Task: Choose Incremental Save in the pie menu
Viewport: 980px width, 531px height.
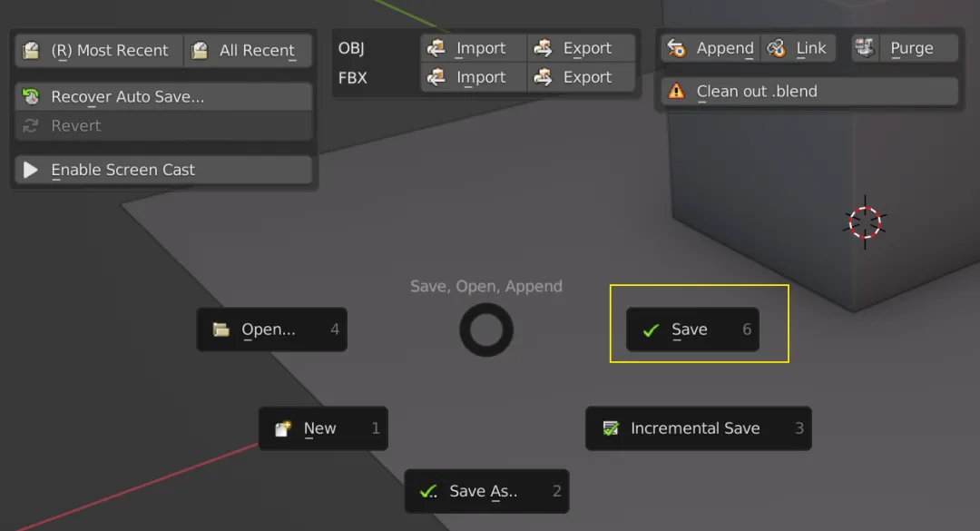Action: (x=698, y=428)
